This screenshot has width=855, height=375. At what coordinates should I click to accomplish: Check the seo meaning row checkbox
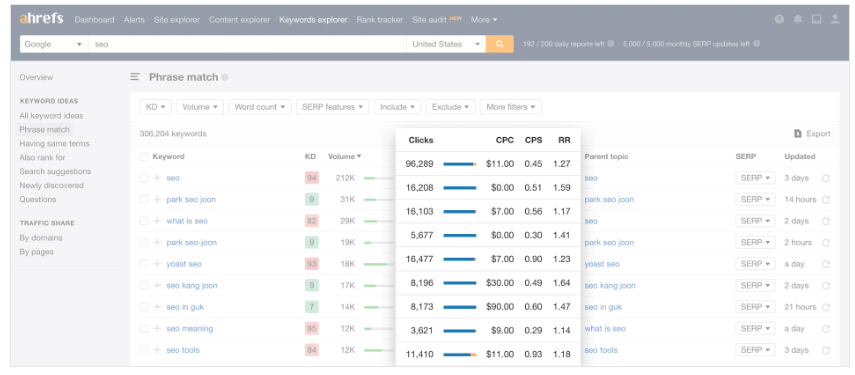tap(143, 328)
